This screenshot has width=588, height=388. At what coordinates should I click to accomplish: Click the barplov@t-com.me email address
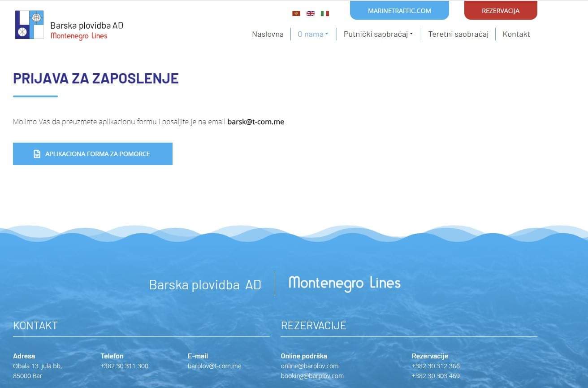tap(215, 366)
